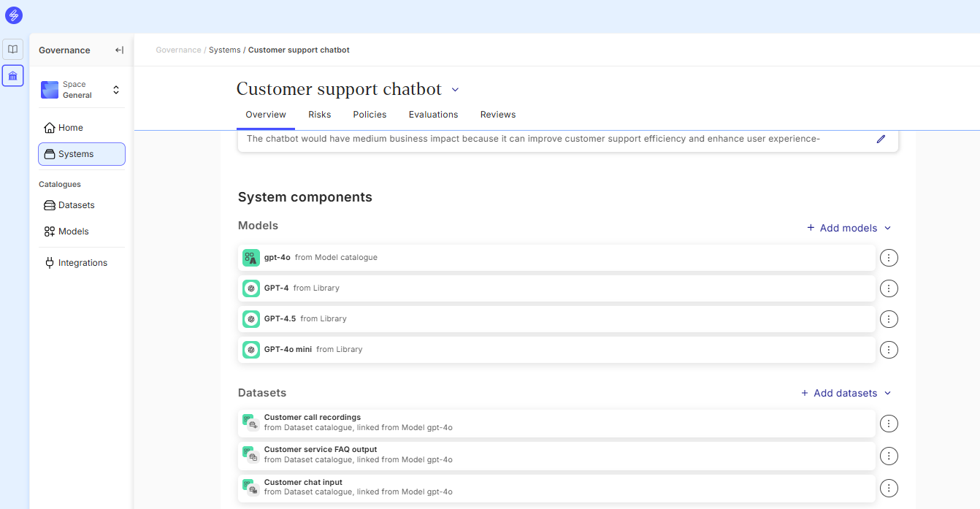
Task: Open more options for Customer call recordings
Action: coord(888,424)
